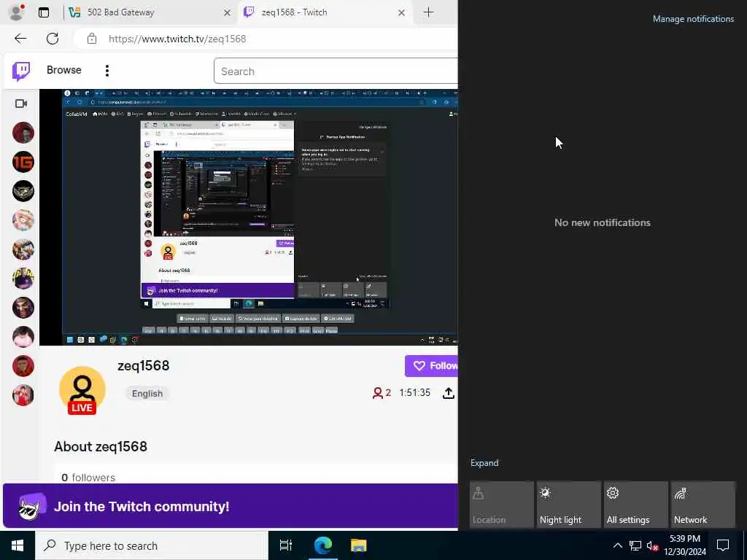Click the Join the Twitch community banner
Viewport: 747px width, 560px height.
pos(231,506)
